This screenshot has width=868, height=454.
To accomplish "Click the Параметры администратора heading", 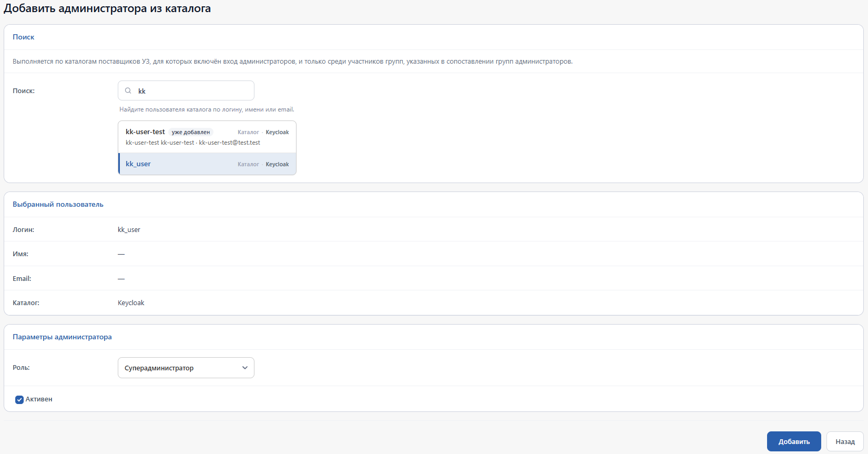I will pyautogui.click(x=62, y=337).
